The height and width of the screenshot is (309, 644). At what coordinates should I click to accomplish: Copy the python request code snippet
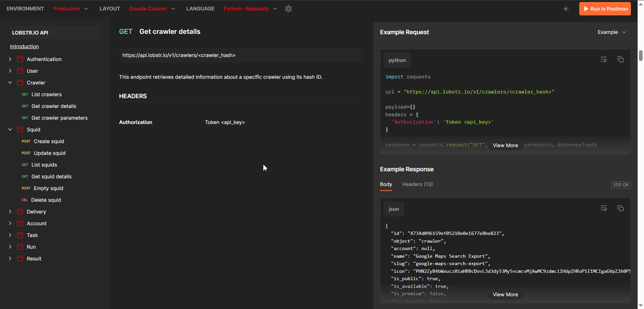pyautogui.click(x=621, y=59)
